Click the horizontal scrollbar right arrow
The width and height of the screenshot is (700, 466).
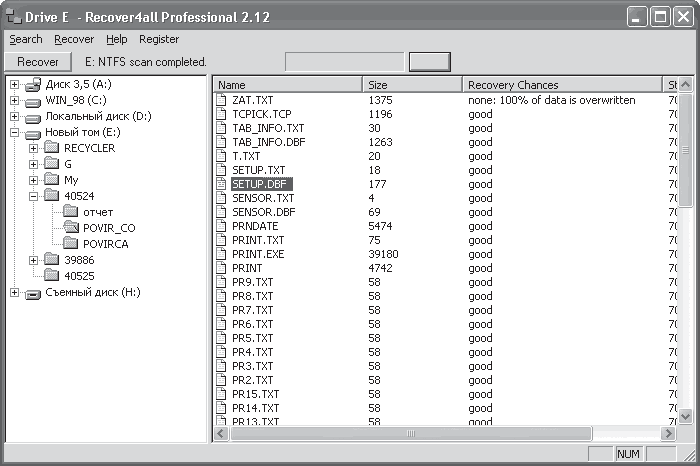668,433
